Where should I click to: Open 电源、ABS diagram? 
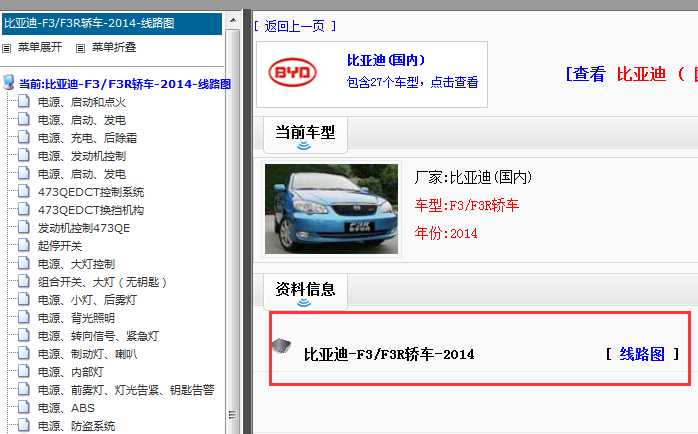66,408
